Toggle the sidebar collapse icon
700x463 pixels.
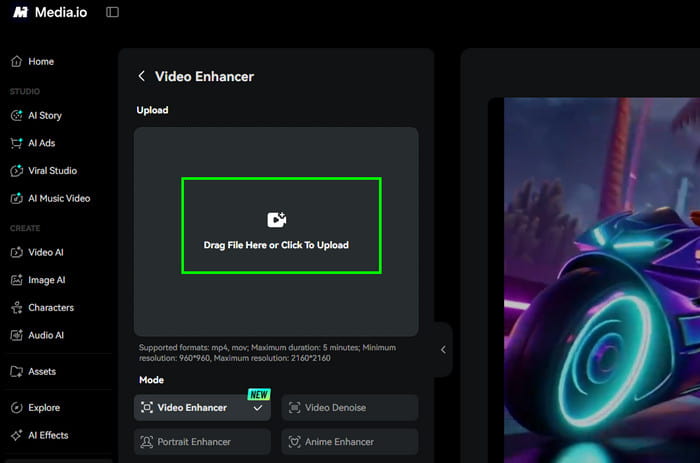click(112, 12)
